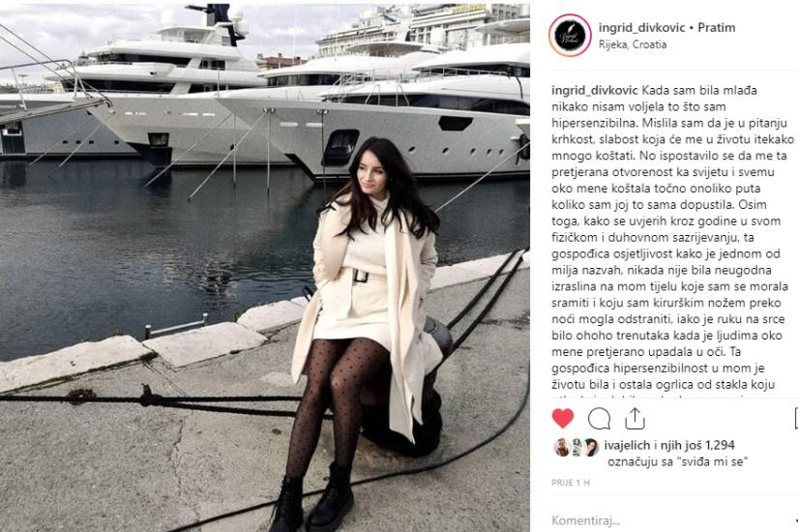Click the označuju sa "sviđa mi se" text

678,461
